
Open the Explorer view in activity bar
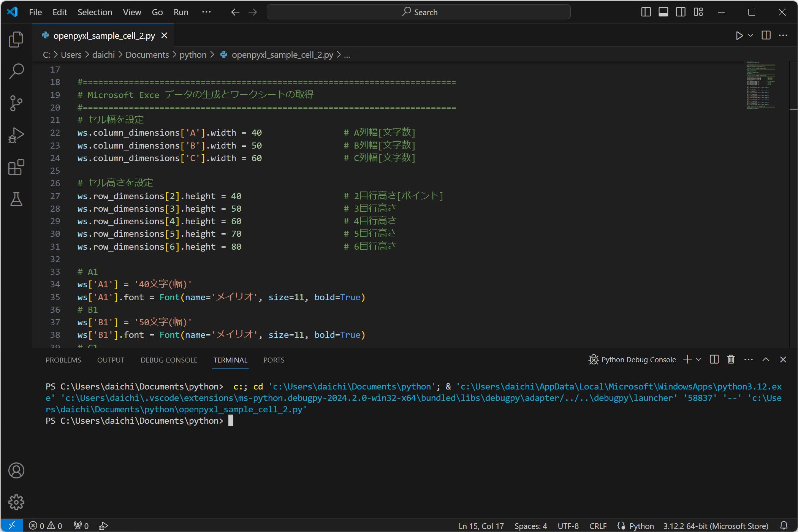(x=16, y=40)
